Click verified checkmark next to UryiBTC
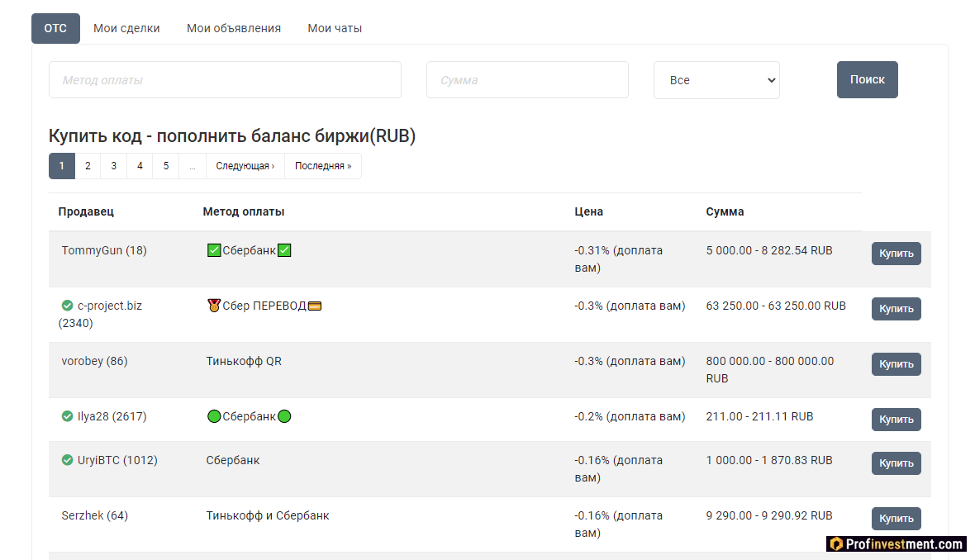Viewport: 975px width, 560px height. 67,460
